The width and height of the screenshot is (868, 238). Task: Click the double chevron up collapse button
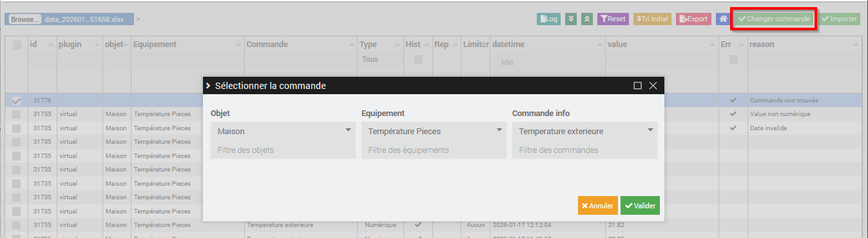586,19
